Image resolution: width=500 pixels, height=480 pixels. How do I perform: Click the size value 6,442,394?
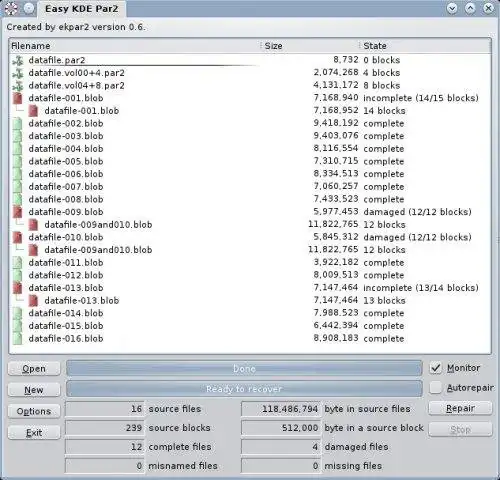click(336, 326)
